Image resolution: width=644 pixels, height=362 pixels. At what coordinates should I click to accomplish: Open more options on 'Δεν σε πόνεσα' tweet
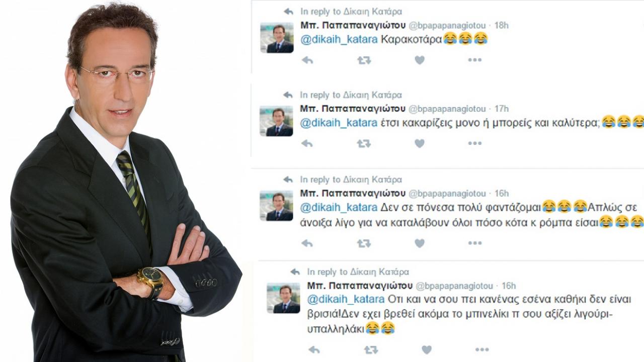tap(475, 243)
